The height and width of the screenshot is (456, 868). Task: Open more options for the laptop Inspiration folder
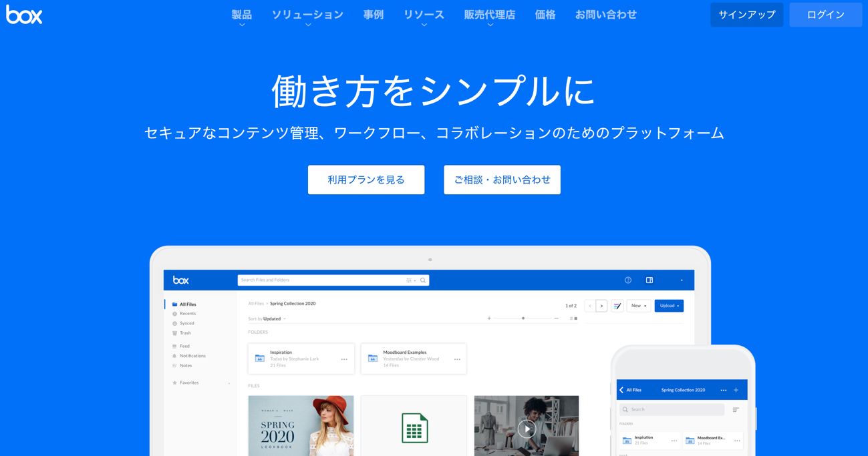[x=344, y=359]
